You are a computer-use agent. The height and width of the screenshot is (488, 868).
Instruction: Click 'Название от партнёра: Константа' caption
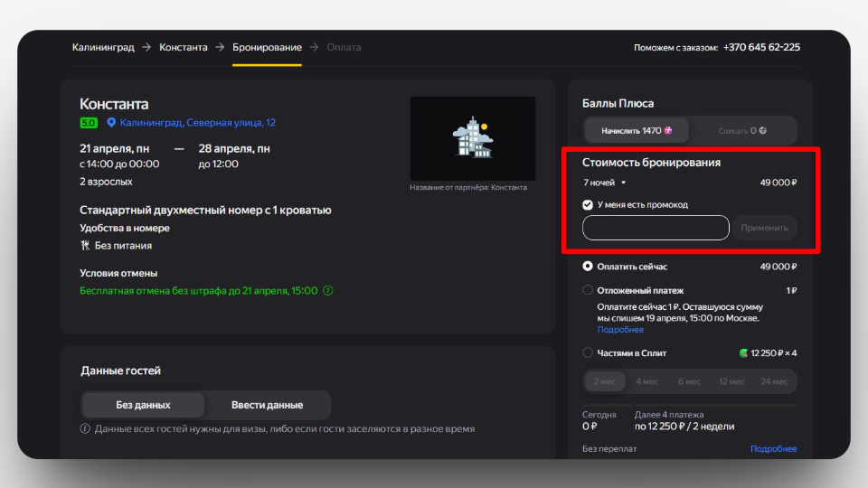468,188
